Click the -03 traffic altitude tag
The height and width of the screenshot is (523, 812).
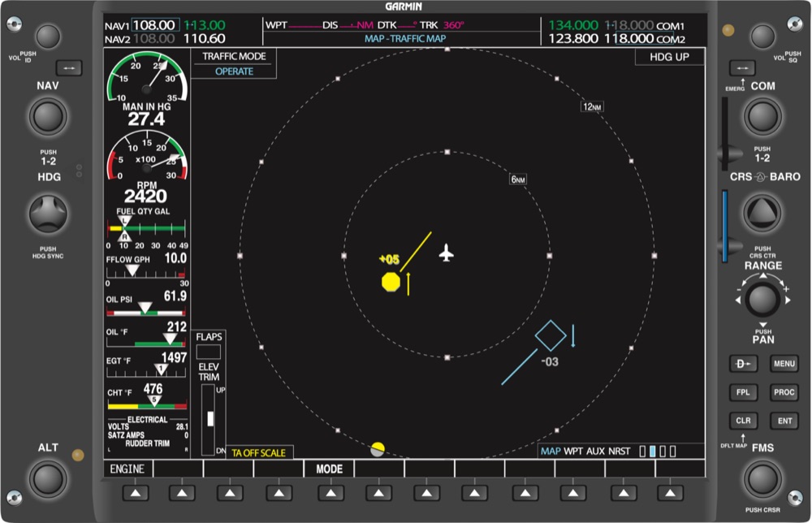pyautogui.click(x=550, y=362)
